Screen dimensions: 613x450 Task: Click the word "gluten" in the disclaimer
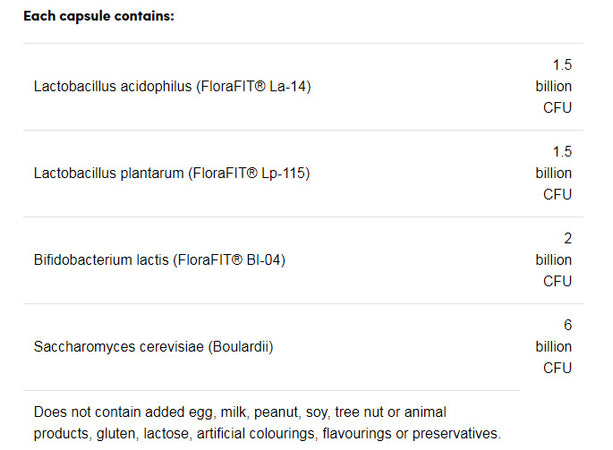click(x=120, y=433)
